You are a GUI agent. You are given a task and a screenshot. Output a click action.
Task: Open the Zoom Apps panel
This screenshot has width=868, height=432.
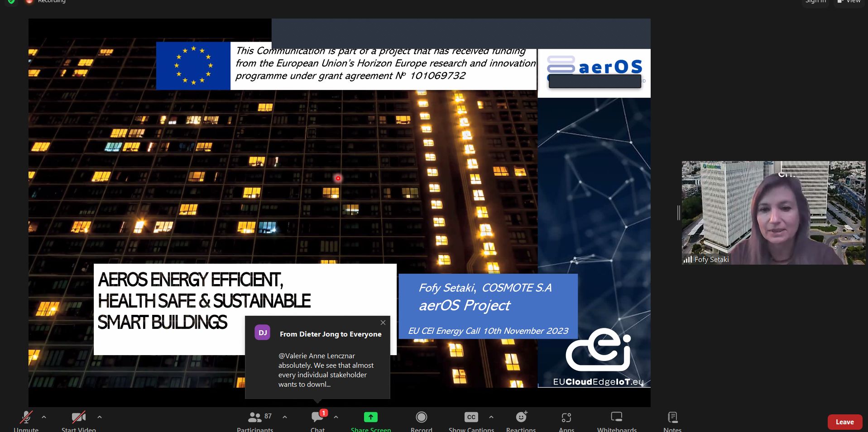566,418
